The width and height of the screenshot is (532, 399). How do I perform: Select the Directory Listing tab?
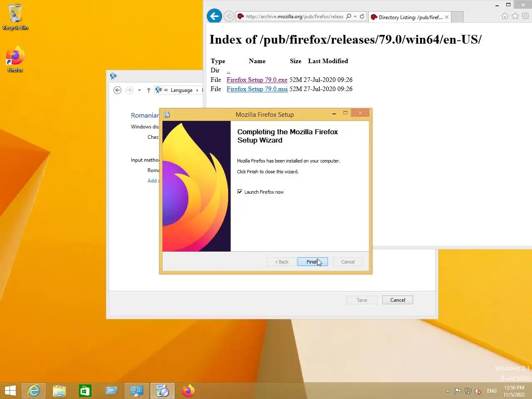coord(409,17)
